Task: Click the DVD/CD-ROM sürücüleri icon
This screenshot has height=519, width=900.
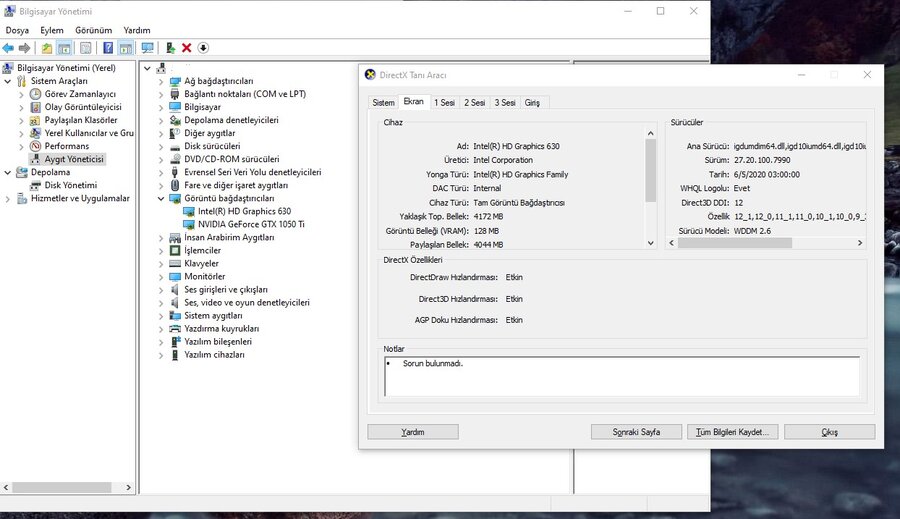Action: tap(175, 159)
